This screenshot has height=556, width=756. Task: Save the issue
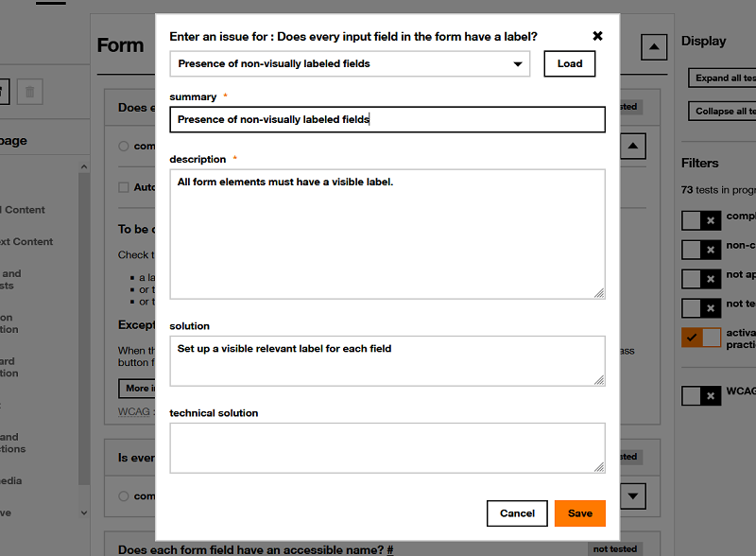pyautogui.click(x=579, y=513)
